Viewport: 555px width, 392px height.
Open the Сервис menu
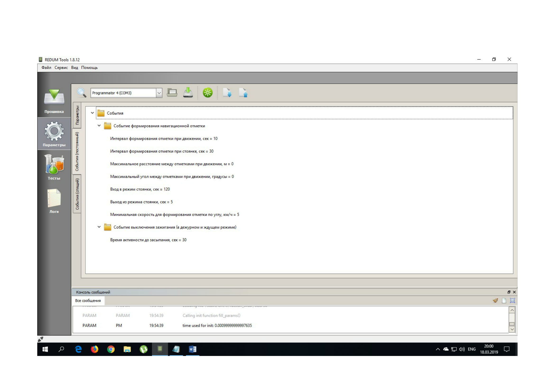coord(61,68)
